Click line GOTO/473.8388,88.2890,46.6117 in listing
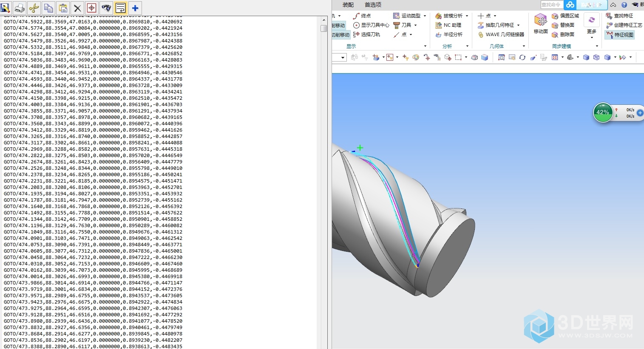Viewport: 644px width, 349px height. pos(93,346)
